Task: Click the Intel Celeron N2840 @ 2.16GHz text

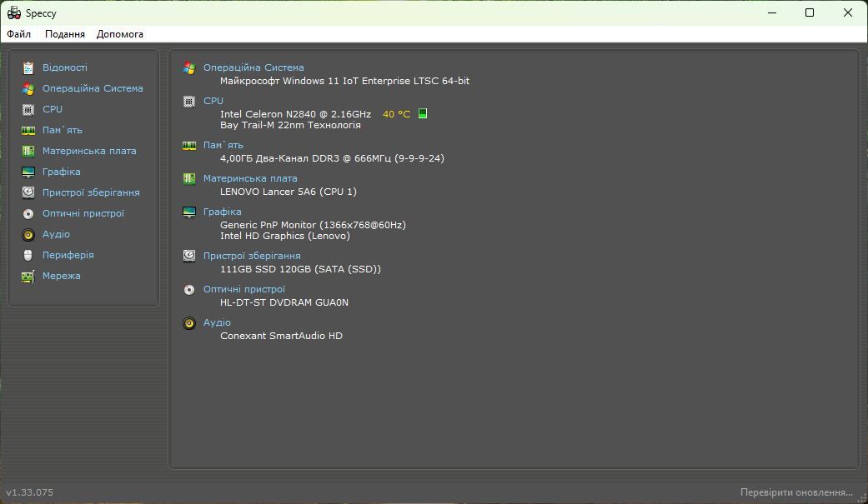Action: 296,114
